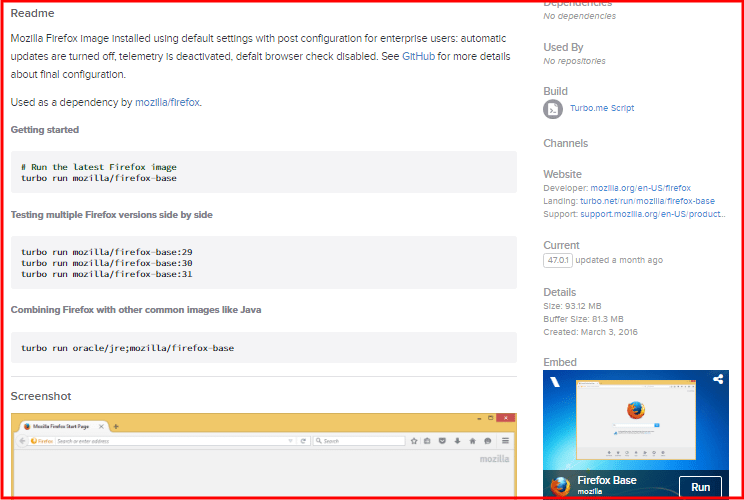Screen dimensions: 744x500
Task: Click the home icon in the Firefox screenshot
Action: pos(473,441)
